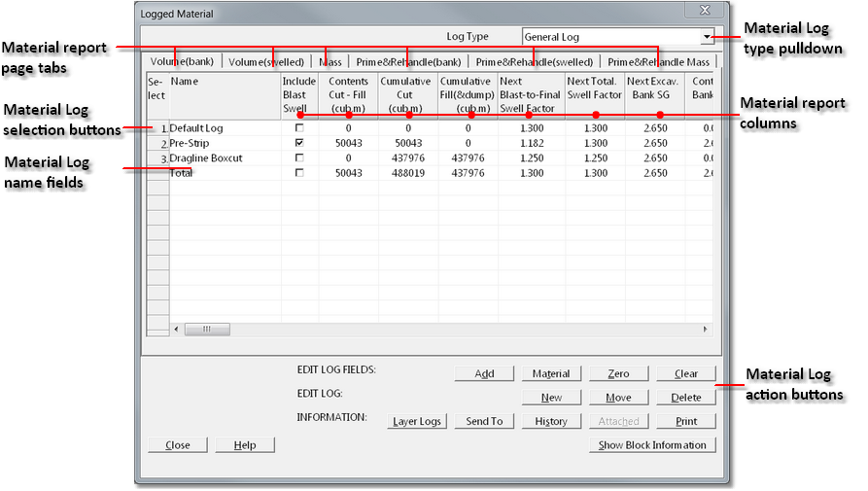Click Total Cumulative Fill value 437976
Viewport: 868px width, 491px height.
pos(468,173)
